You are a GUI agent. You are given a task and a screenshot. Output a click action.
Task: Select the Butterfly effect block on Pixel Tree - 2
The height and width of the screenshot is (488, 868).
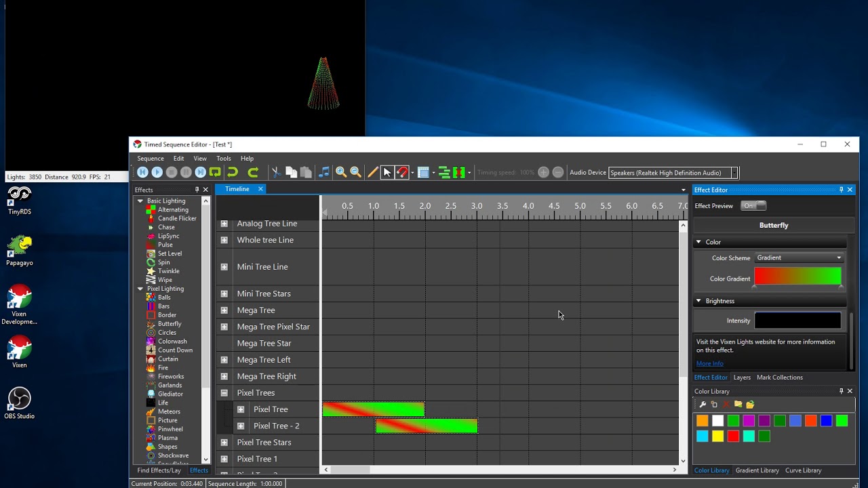click(x=427, y=426)
